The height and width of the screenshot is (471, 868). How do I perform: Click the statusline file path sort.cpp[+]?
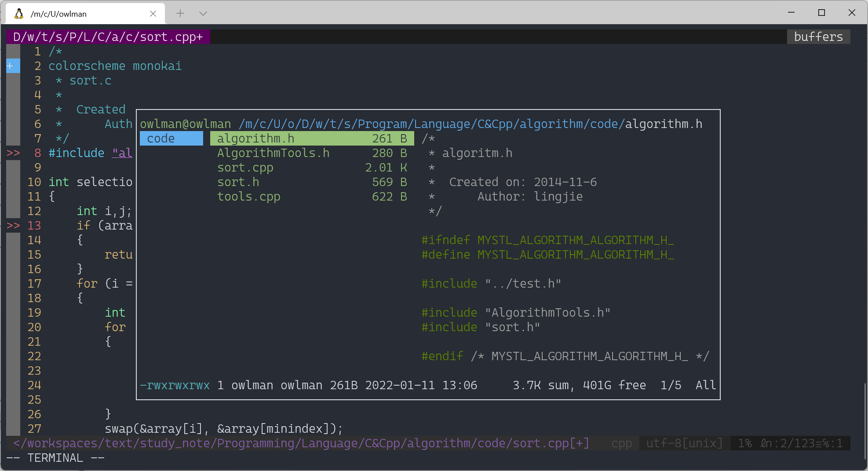(x=301, y=443)
